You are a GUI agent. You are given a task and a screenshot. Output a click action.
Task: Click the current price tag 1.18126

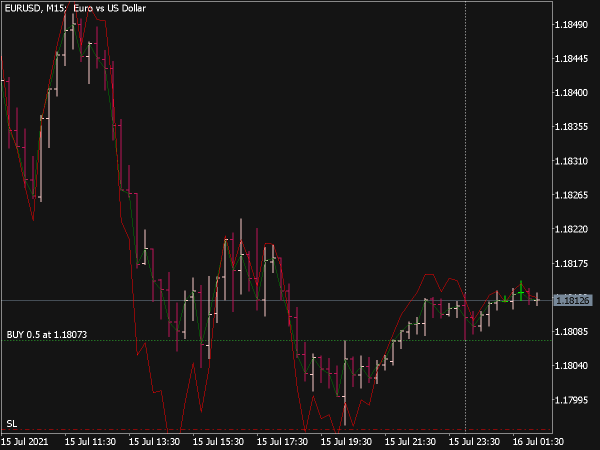pyautogui.click(x=572, y=300)
